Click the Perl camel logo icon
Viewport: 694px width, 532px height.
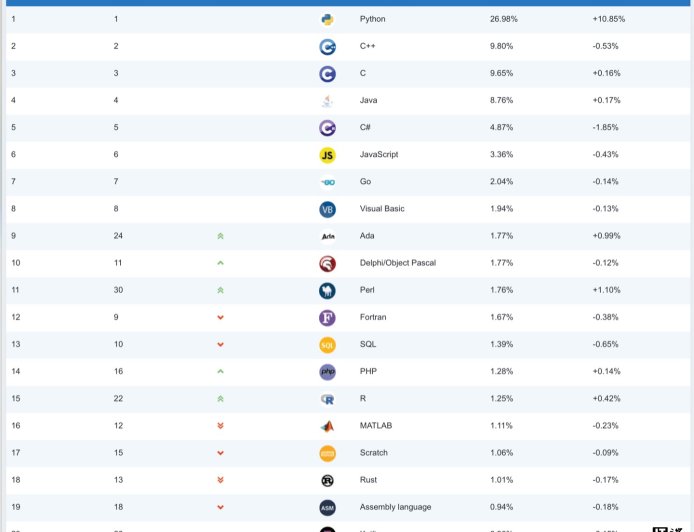coord(327,290)
